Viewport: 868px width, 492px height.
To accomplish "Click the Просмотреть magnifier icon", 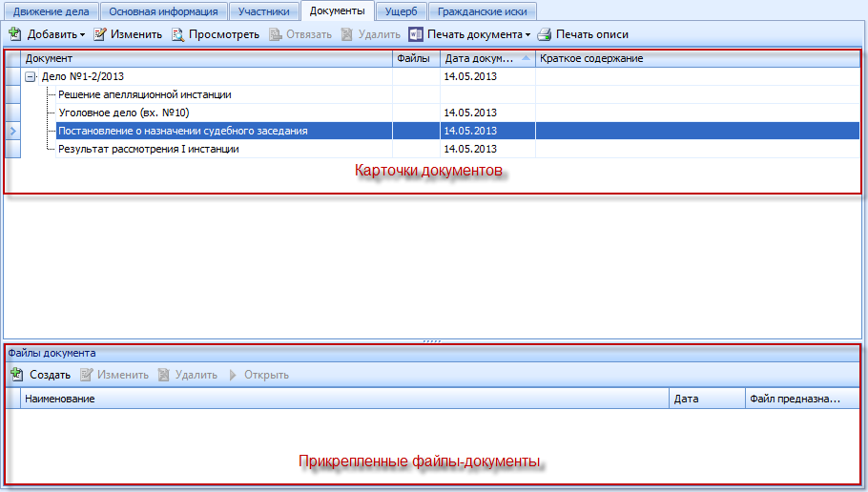I will point(177,34).
